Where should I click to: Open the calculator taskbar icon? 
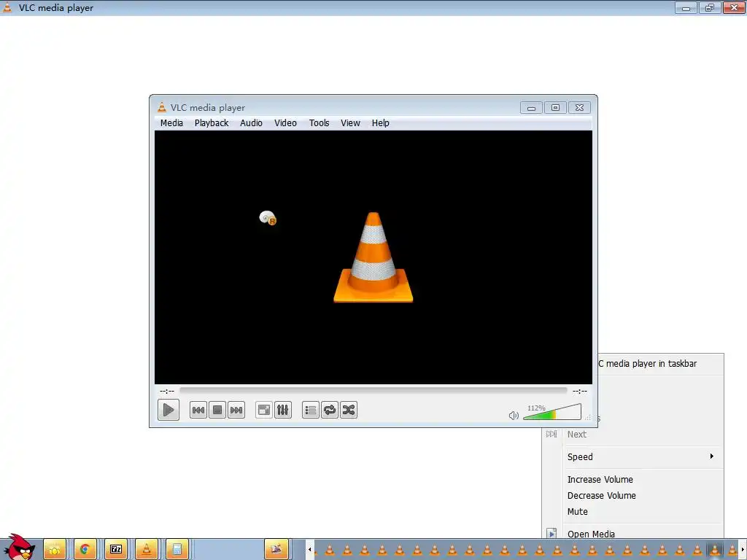(x=177, y=550)
